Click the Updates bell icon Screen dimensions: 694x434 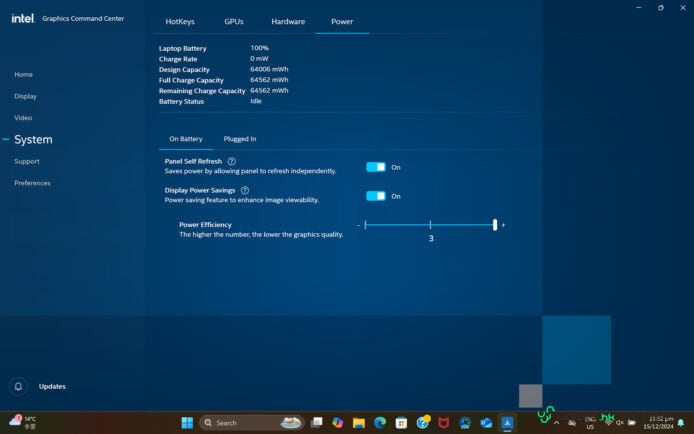point(18,386)
